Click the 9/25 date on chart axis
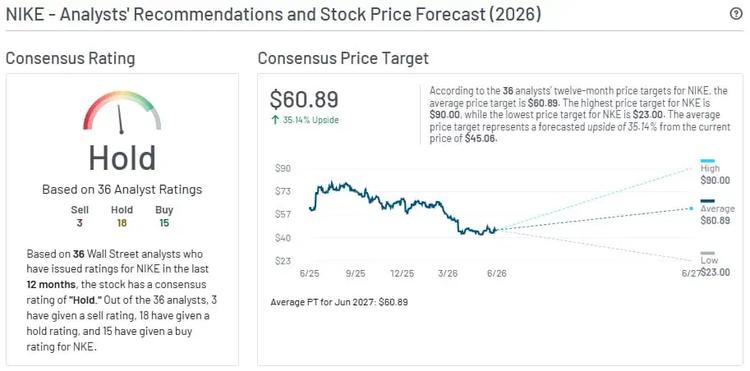 pos(355,273)
